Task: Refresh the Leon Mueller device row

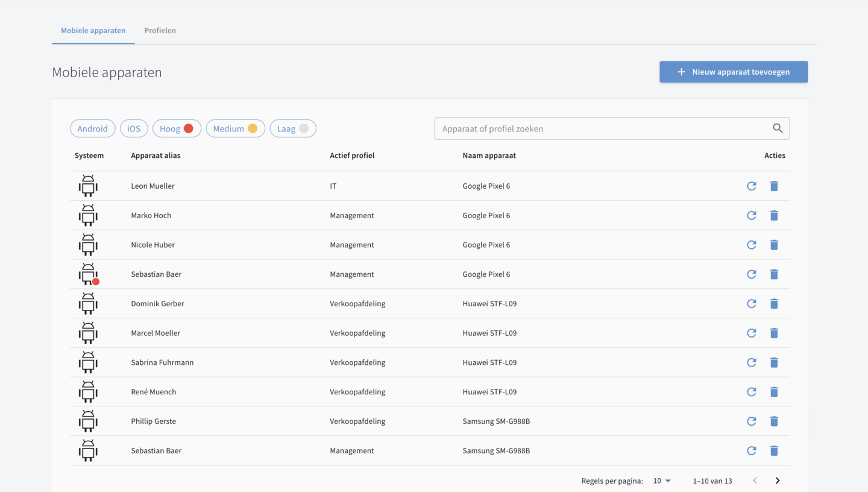Action: 751,186
